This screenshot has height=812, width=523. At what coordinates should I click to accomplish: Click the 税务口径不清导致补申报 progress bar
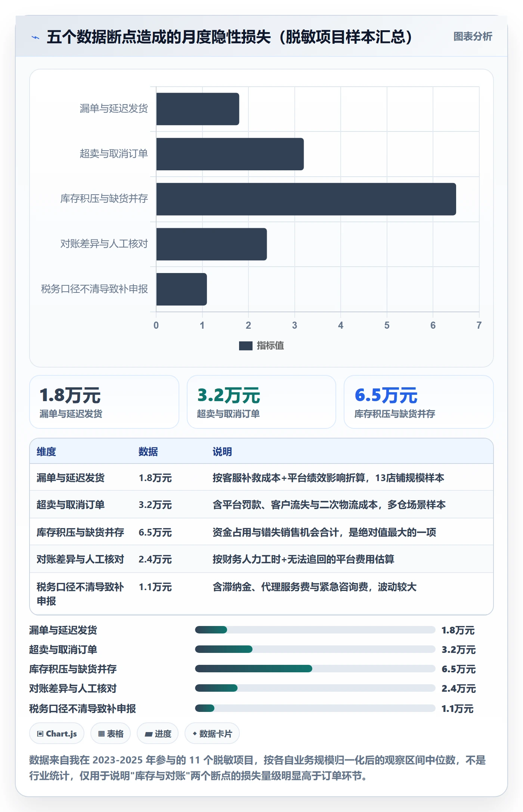(315, 708)
